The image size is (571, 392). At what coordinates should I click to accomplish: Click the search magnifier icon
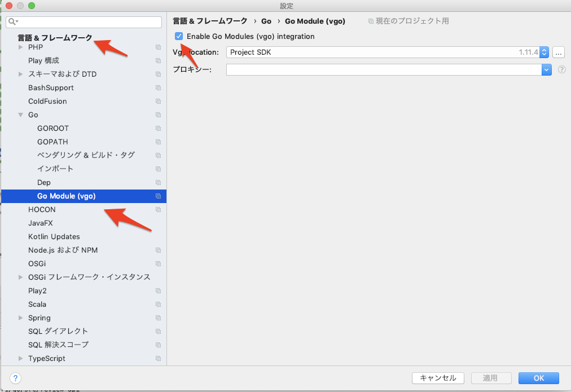point(13,22)
